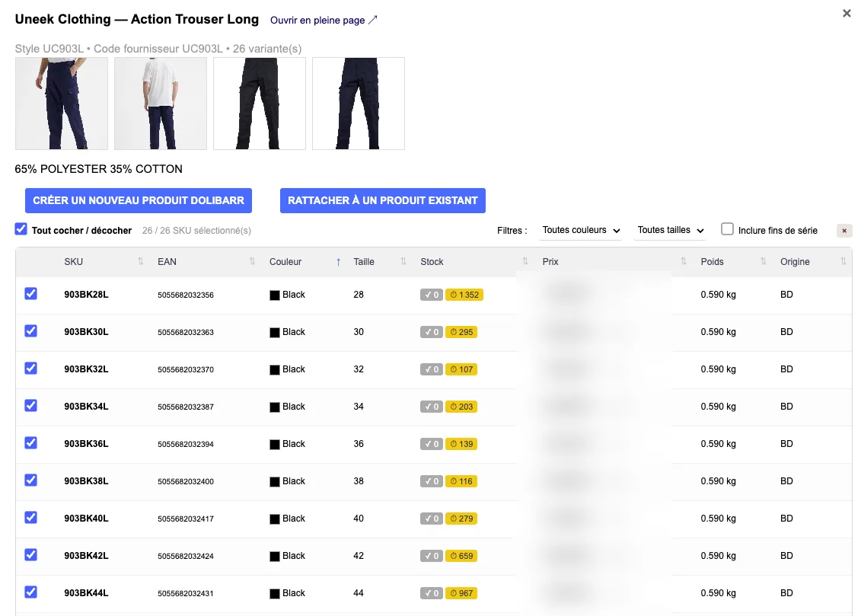Uncheck the 903BK28L row checkbox
The height and width of the screenshot is (616, 861).
click(x=30, y=294)
